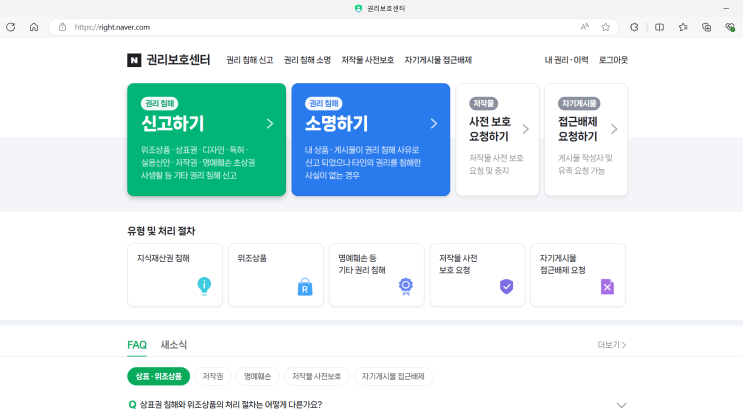The image size is (743, 416).
Task: Open 권리 침해 신고 menu
Action: [x=250, y=60]
